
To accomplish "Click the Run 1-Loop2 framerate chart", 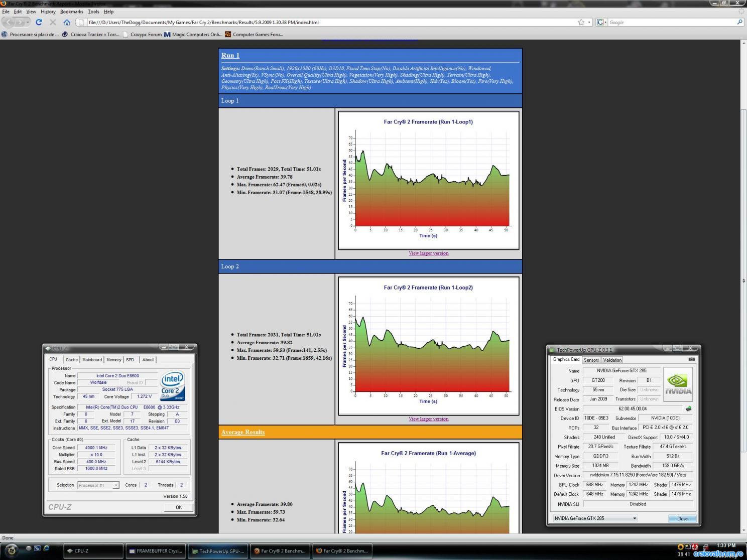I will [428, 346].
